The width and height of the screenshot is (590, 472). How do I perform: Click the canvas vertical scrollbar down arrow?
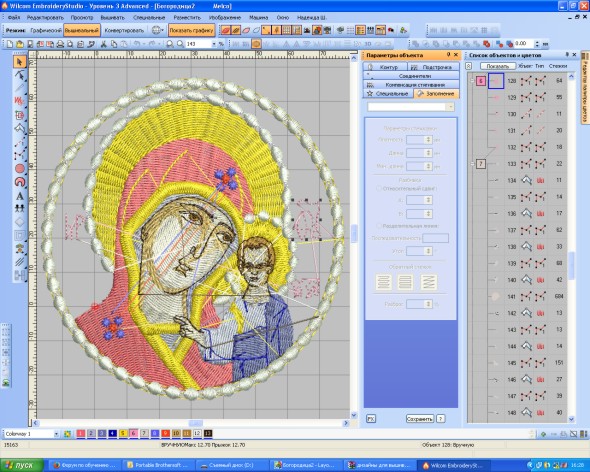354,415
